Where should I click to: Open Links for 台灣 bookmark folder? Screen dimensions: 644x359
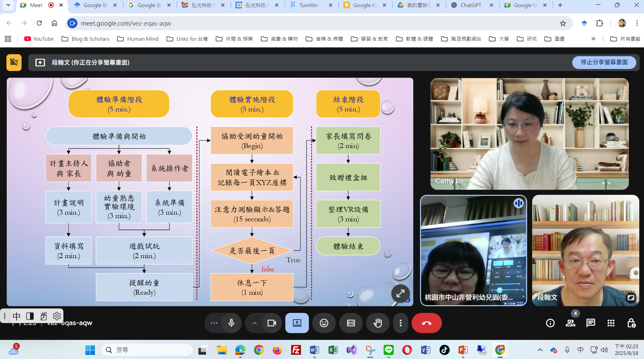tap(187, 39)
